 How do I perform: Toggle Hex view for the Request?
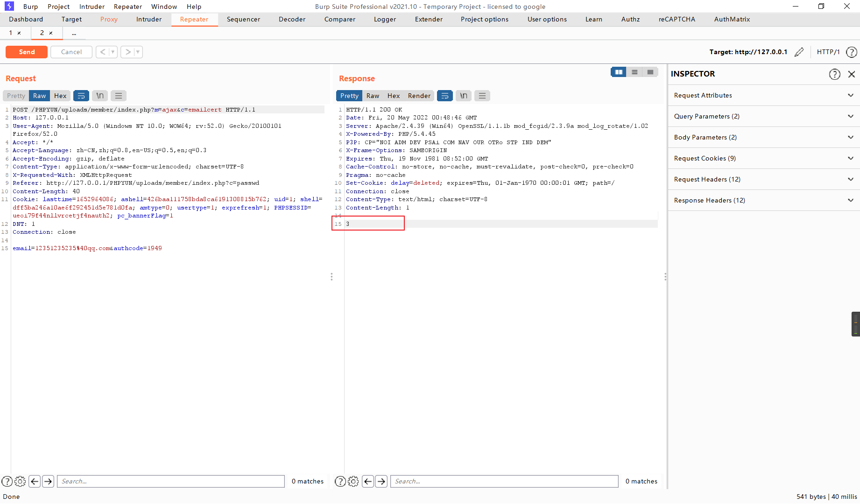click(60, 96)
